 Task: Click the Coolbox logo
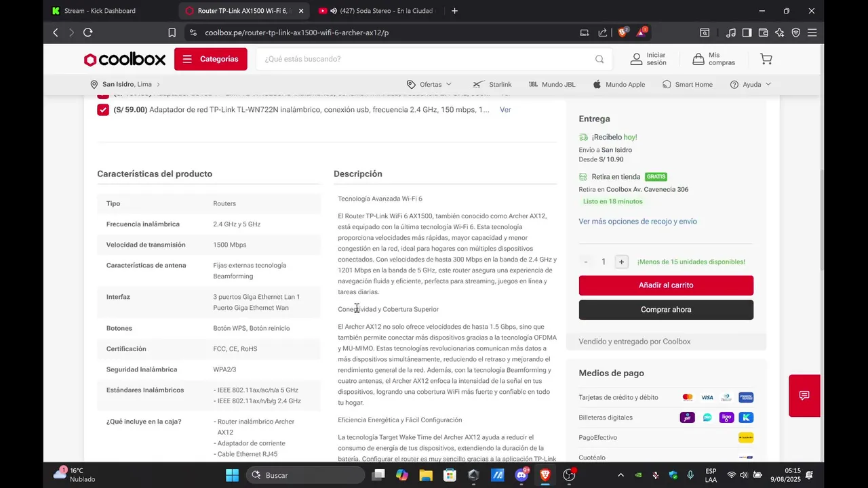click(x=125, y=60)
